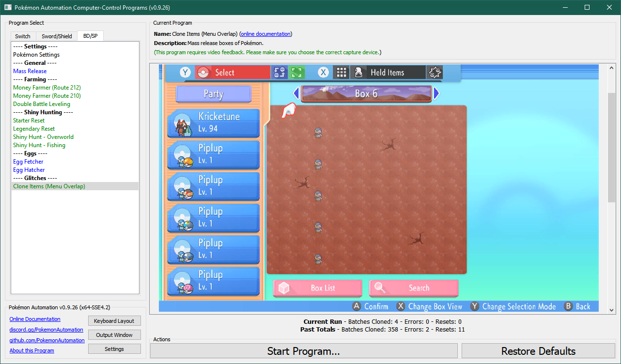Click the red Select Poké Ball icon

point(203,73)
